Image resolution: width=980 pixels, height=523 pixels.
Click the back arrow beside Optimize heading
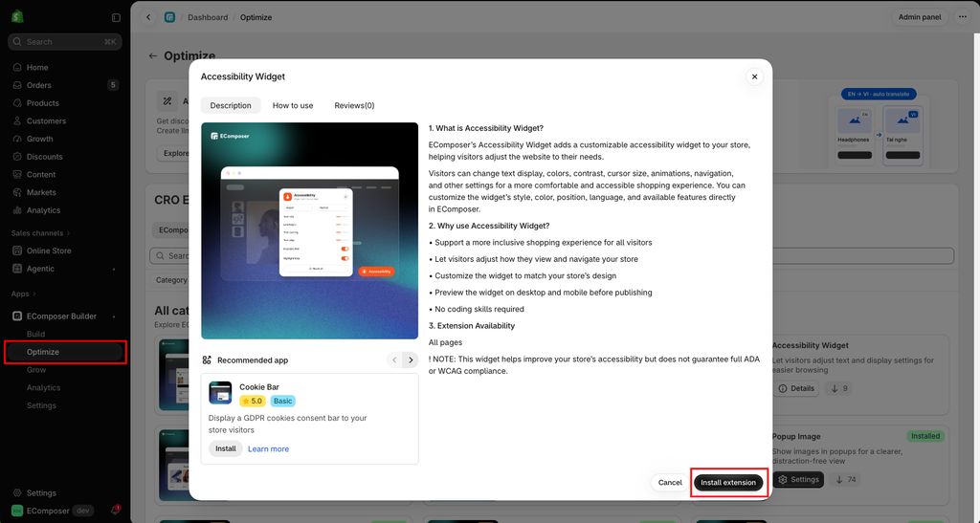153,55
